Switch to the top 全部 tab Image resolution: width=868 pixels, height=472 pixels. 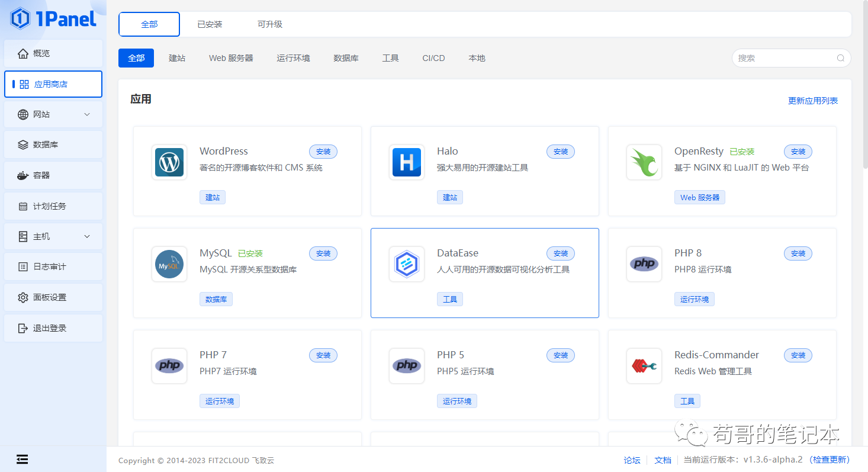coord(149,24)
